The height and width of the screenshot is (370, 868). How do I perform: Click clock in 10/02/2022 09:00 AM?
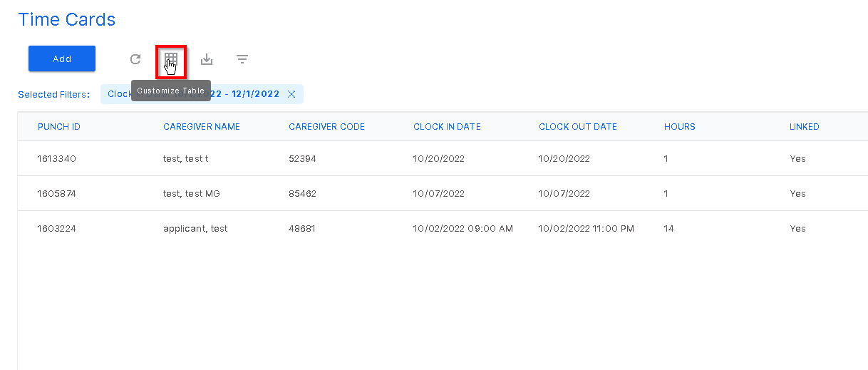click(x=463, y=228)
